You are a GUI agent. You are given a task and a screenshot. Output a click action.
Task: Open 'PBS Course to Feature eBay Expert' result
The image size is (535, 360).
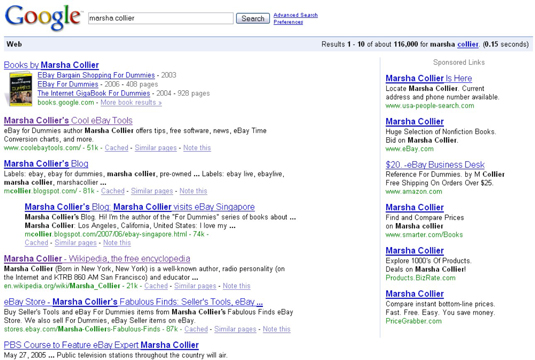(101, 345)
